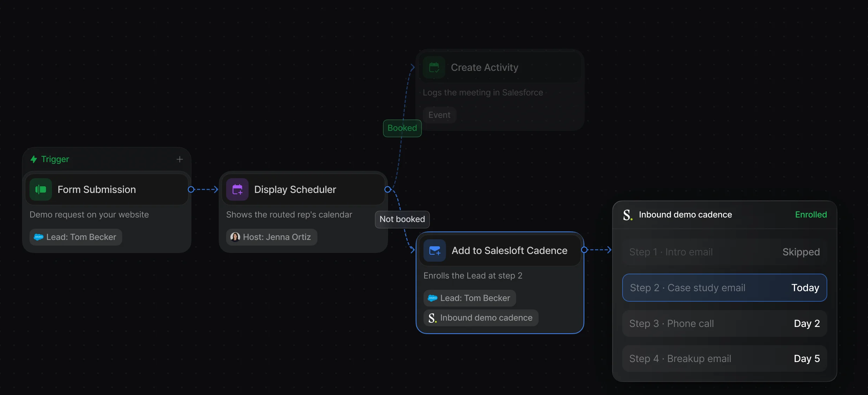868x395 pixels.
Task: Click Salesforce cloud icon in Salesloft Cadence lead chip
Action: pyautogui.click(x=433, y=298)
